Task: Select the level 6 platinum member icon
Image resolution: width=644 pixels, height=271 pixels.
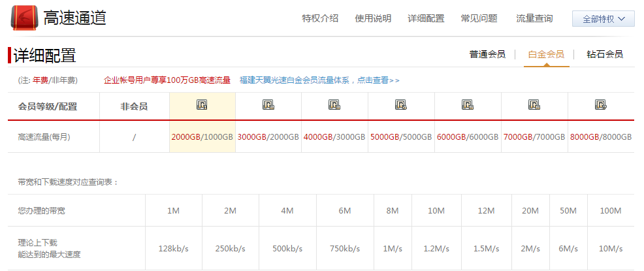Action: [534, 104]
